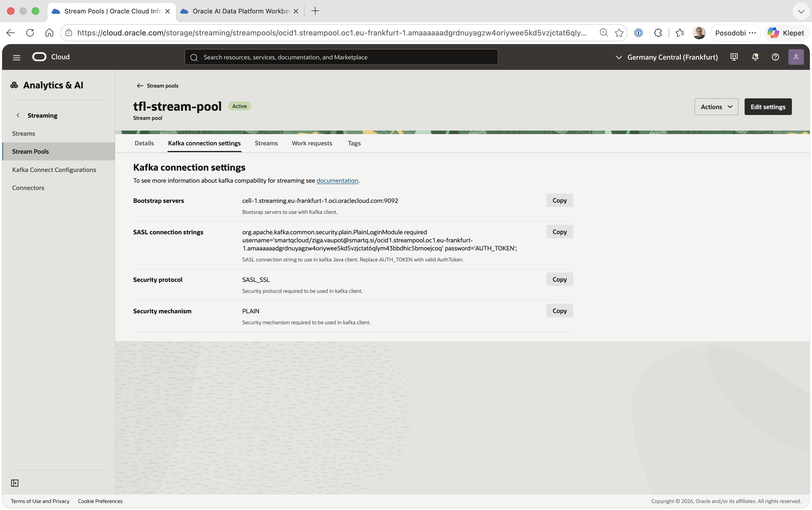812x510 pixels.
Task: Click the browser profile picture
Action: pos(699,33)
